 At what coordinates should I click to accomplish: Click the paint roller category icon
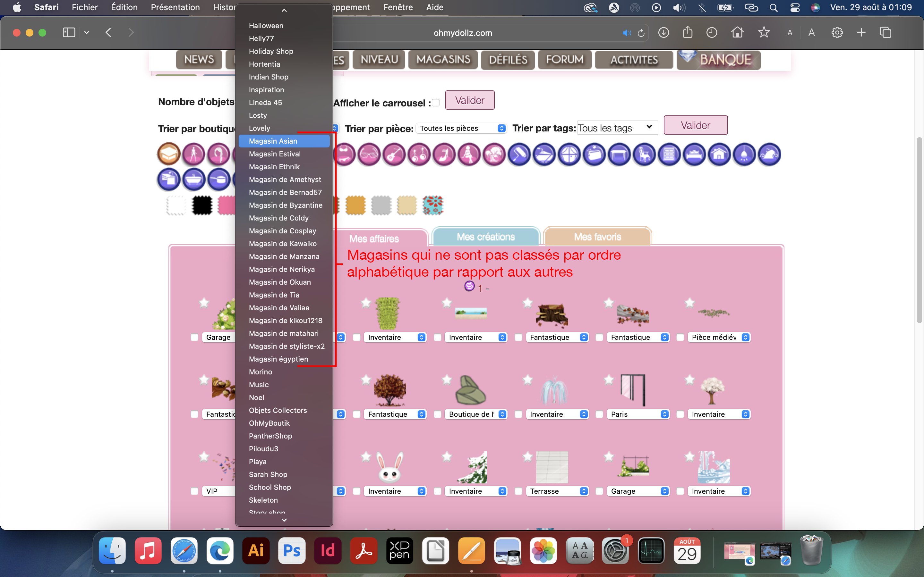519,155
